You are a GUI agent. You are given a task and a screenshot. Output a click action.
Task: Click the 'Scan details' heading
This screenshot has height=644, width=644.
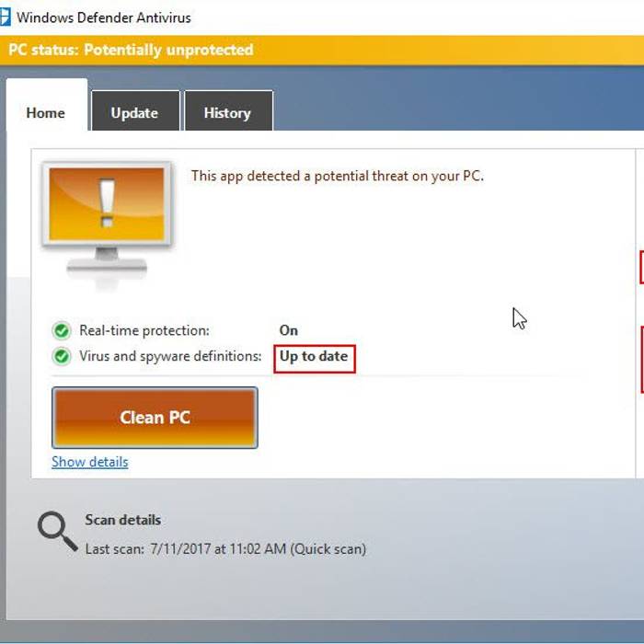coord(122,520)
